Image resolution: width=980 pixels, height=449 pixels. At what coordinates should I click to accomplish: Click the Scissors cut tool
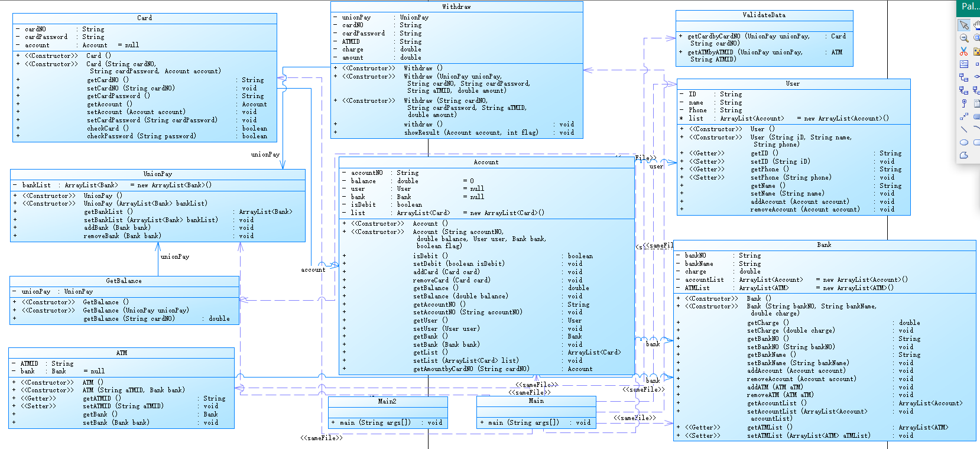(964, 51)
